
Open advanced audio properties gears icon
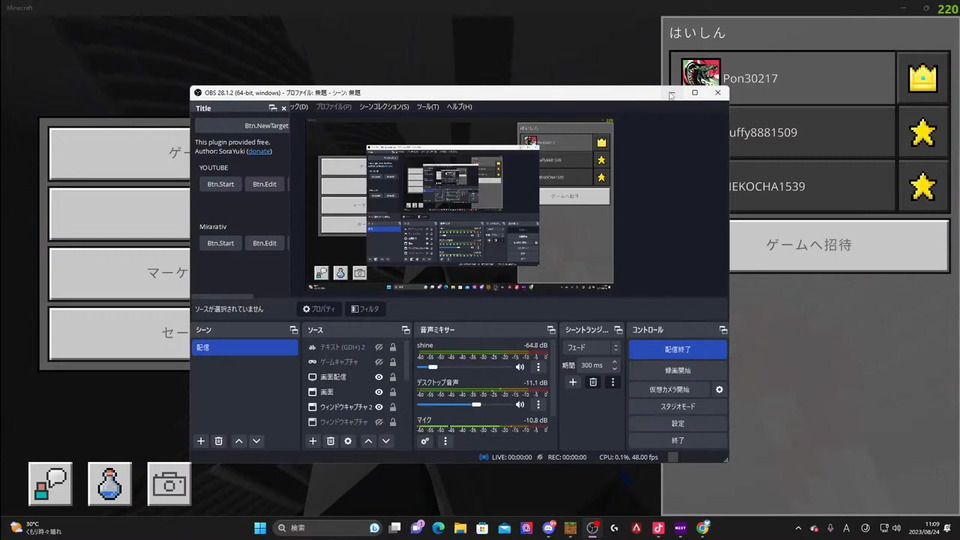tap(425, 441)
